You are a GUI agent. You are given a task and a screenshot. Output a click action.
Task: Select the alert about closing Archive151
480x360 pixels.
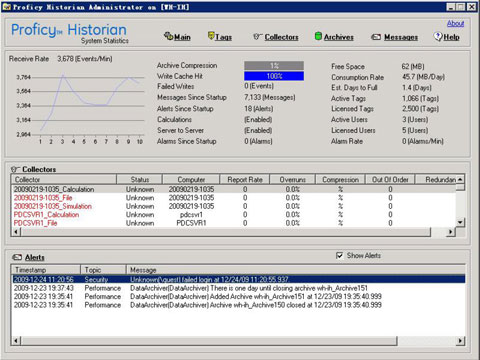click(238, 288)
